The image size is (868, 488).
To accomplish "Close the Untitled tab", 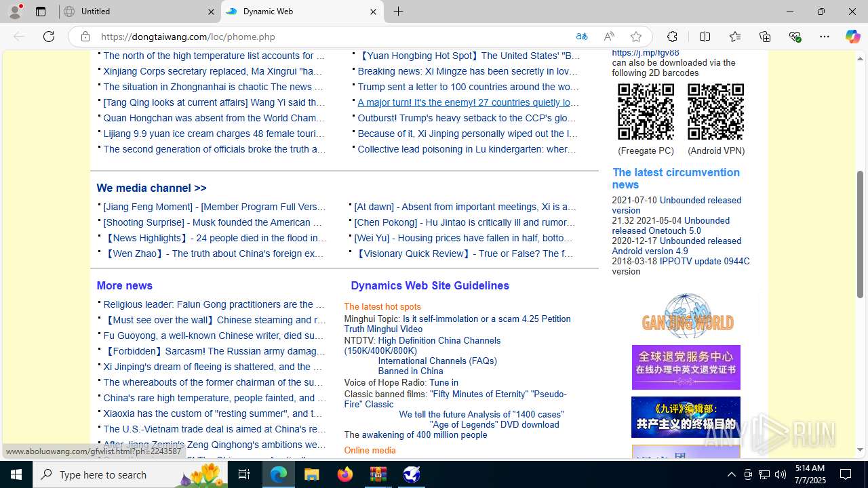I will pos(211,12).
